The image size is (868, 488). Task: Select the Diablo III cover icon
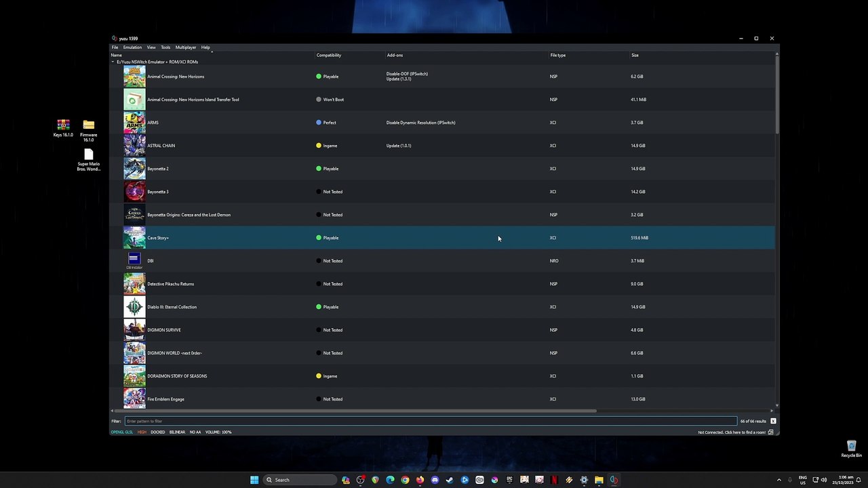pyautogui.click(x=134, y=307)
